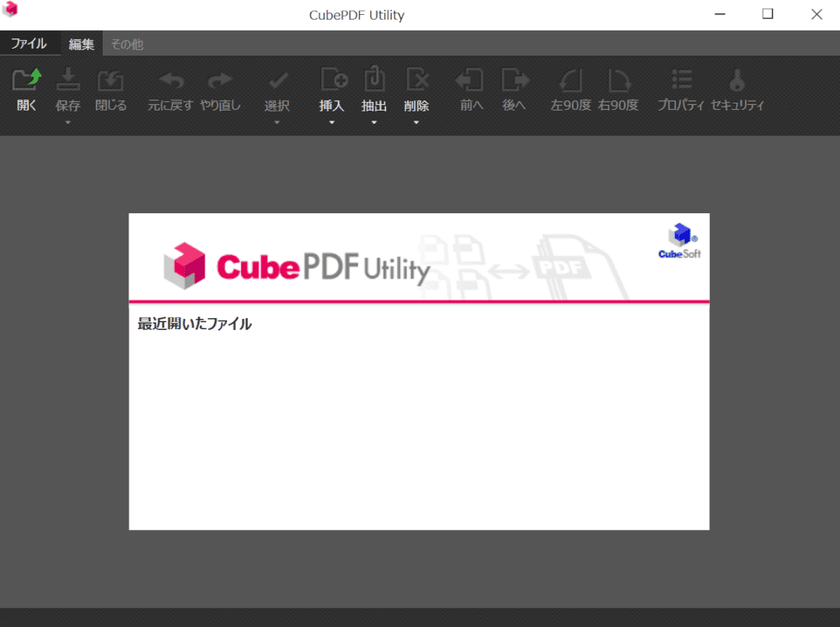The image size is (840, 627).
Task: Switch to the その他 tab
Action: (127, 44)
